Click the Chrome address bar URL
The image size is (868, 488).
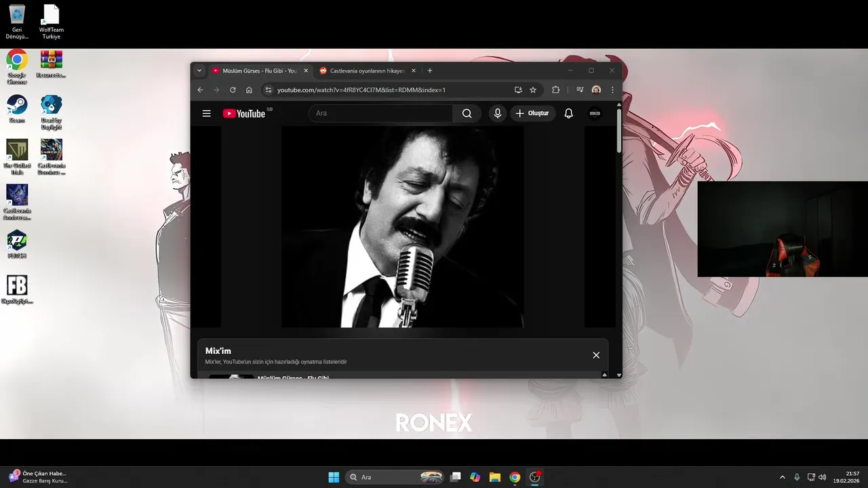coord(361,89)
